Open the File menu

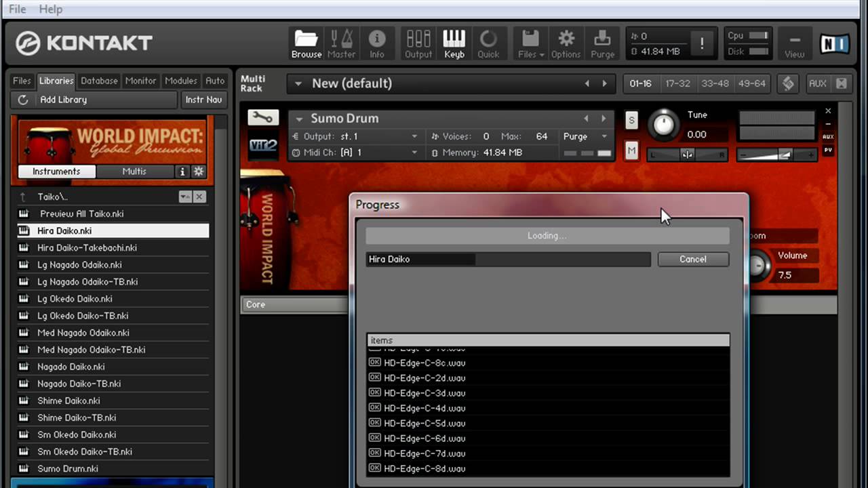click(x=17, y=9)
